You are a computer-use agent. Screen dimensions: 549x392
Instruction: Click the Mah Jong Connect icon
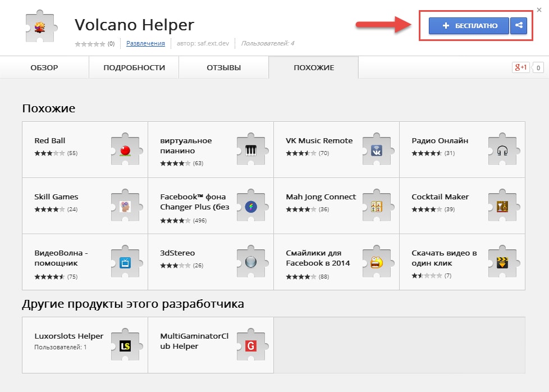coord(376,206)
